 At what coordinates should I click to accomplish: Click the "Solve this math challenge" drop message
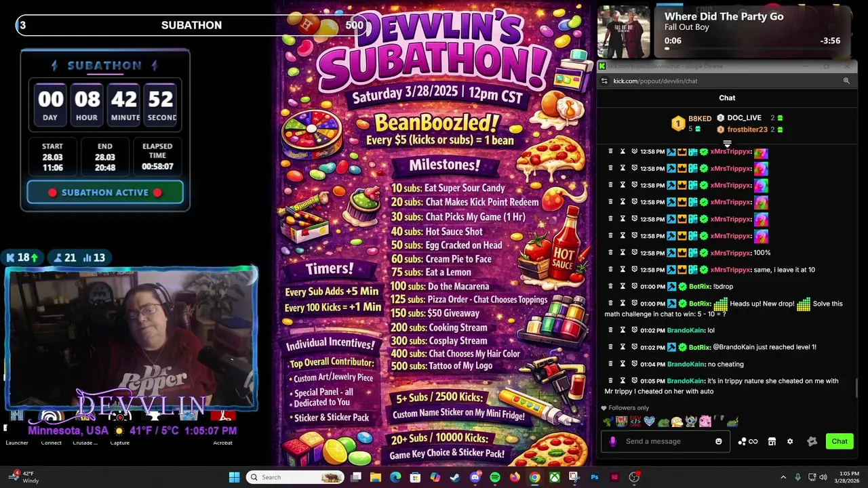tap(723, 308)
